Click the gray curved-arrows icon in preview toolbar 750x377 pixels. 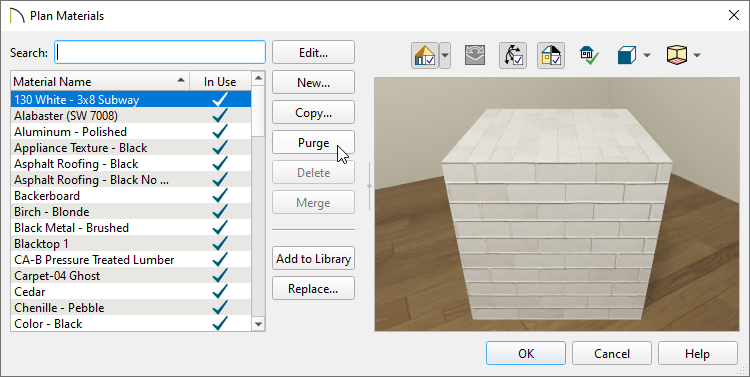pyautogui.click(x=475, y=55)
